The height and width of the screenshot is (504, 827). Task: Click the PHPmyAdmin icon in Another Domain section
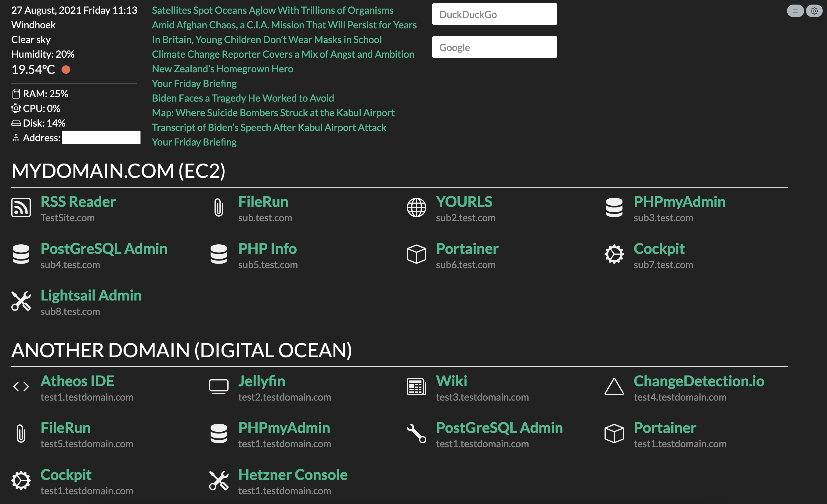(x=219, y=434)
